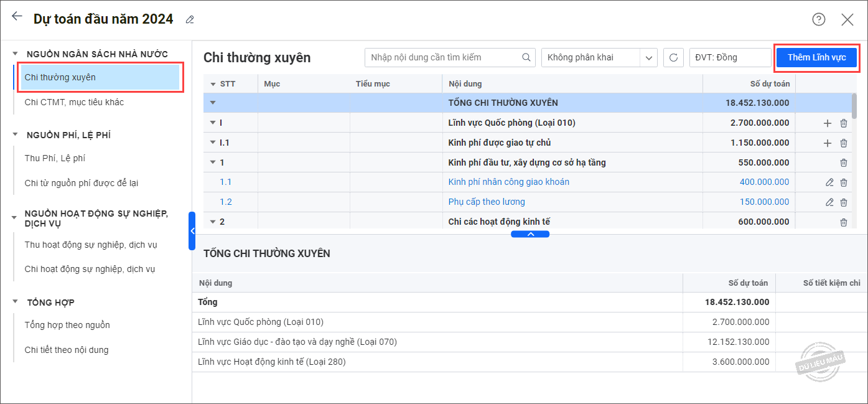Open Chi CTMT, mục tiêu khác
Screen dimensions: 868x404
[74, 102]
